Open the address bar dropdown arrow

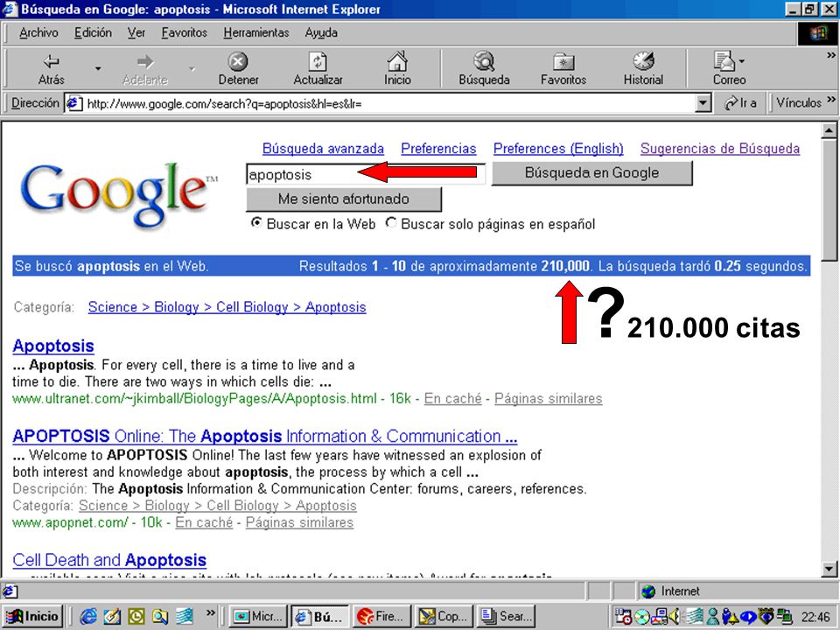tap(703, 103)
